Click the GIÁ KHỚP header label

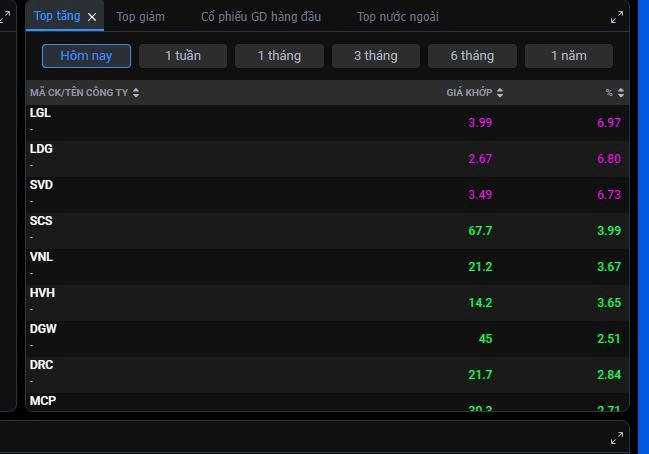pos(469,93)
